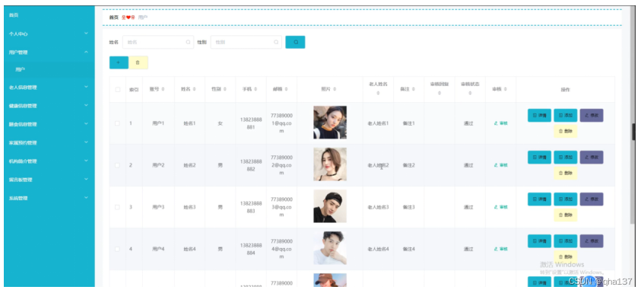Click 首页 breadcrumb link at top
Image resolution: width=644 pixels, height=293 pixels.
(114, 18)
